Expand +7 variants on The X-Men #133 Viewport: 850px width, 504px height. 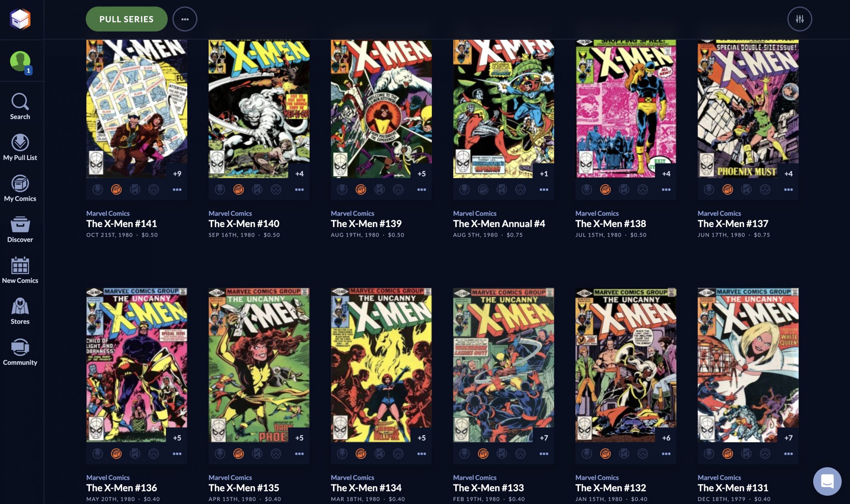[544, 438]
